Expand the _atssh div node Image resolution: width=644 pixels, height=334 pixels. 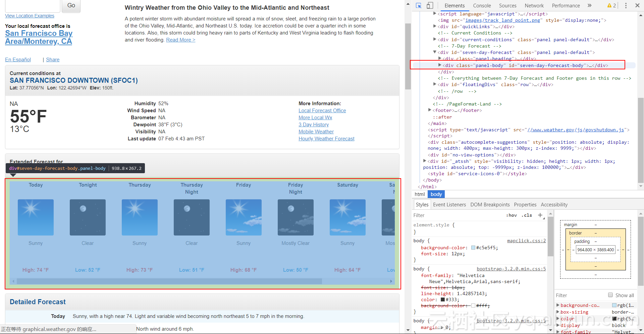[x=425, y=161]
